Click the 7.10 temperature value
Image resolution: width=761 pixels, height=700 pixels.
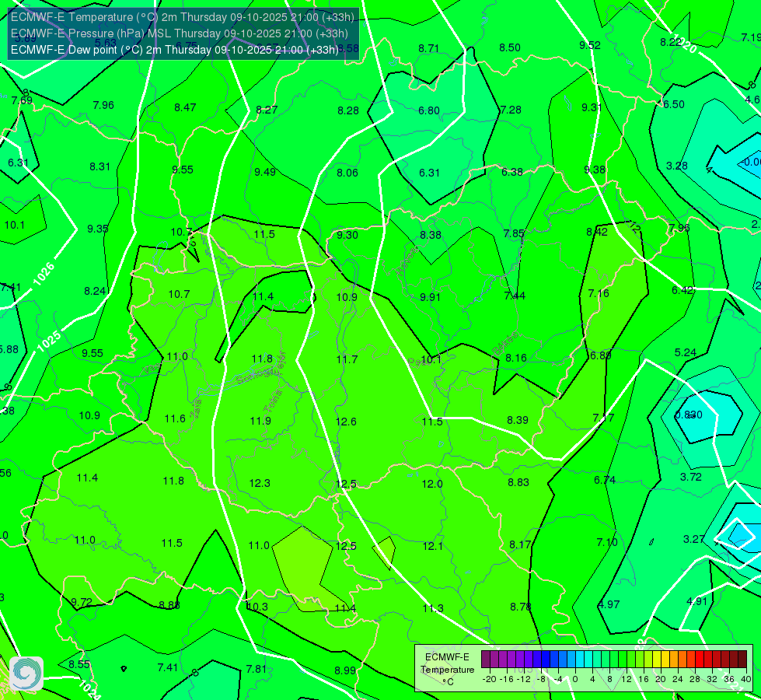click(606, 542)
